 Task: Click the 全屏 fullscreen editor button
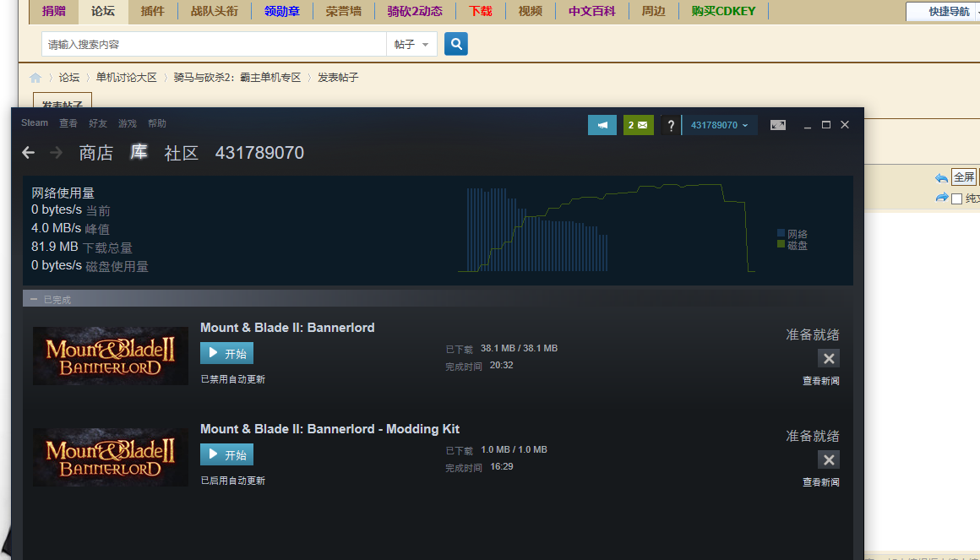[x=963, y=177]
